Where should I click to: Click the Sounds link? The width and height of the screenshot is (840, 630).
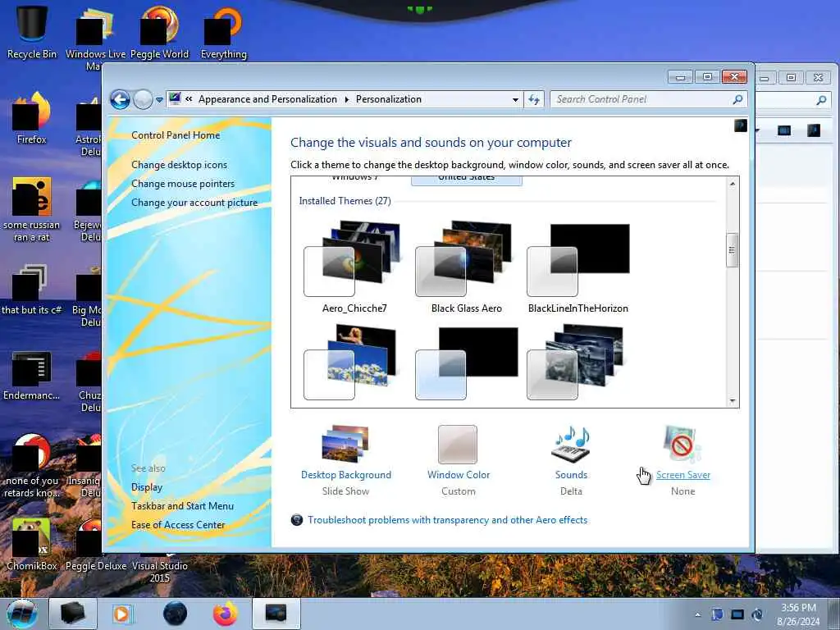(x=571, y=475)
